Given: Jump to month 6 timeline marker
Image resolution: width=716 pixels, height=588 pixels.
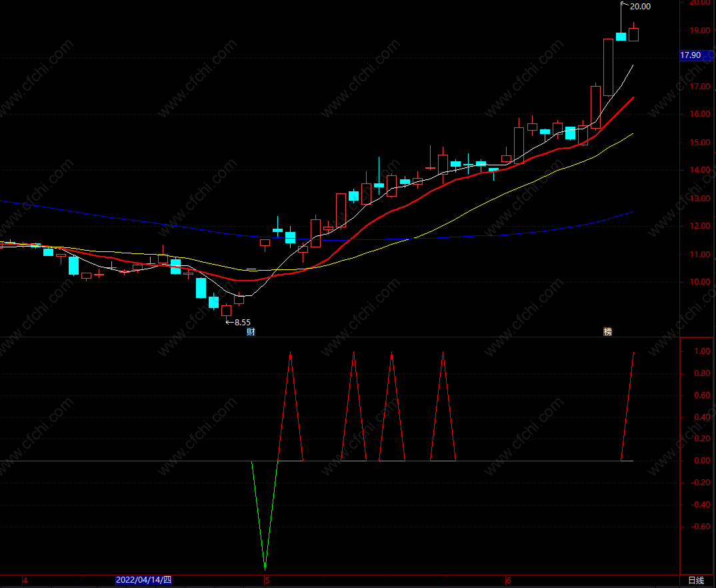Looking at the screenshot, I should point(508,581).
